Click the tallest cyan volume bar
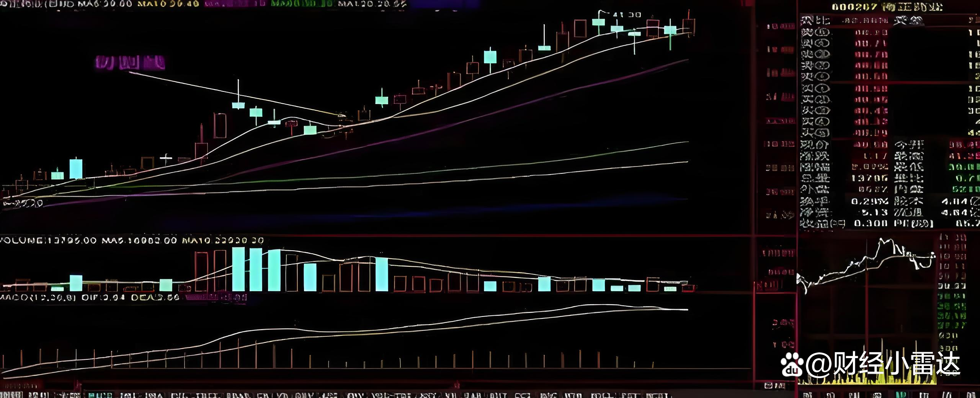980x398 pixels. click(x=238, y=269)
